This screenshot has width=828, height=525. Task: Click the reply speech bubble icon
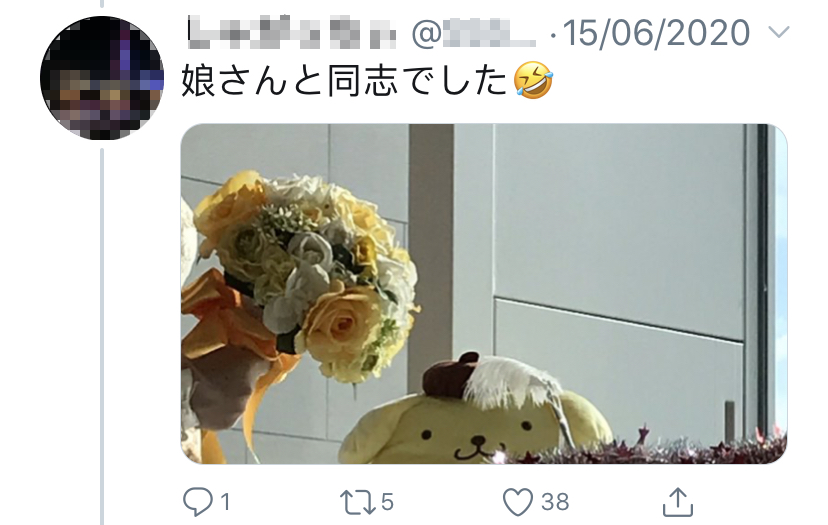click(197, 501)
